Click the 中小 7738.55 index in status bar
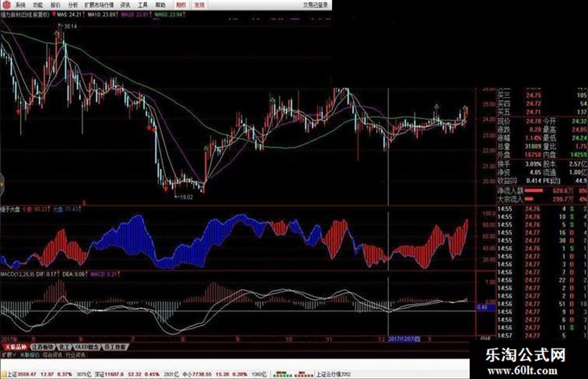Screen dimensions: 588x379 197,375
